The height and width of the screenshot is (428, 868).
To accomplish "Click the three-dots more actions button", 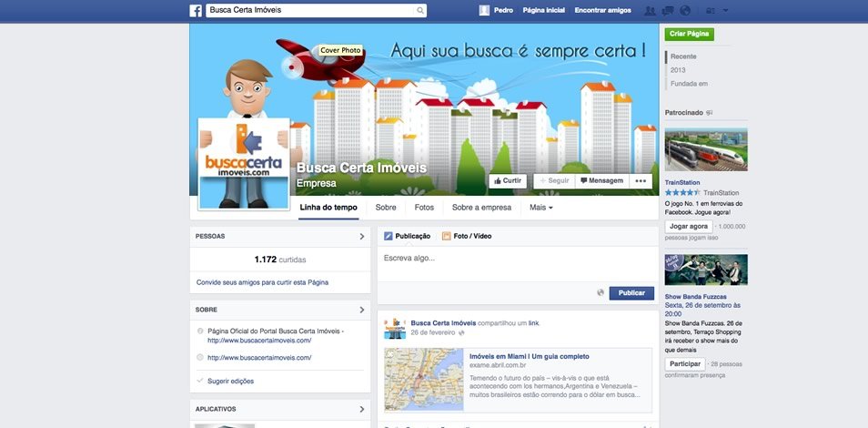I will pos(641,180).
